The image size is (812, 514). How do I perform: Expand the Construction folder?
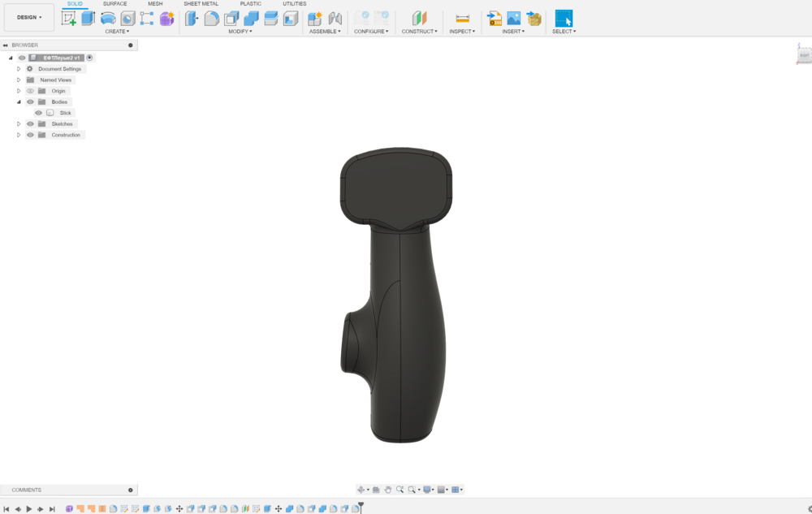click(x=18, y=134)
